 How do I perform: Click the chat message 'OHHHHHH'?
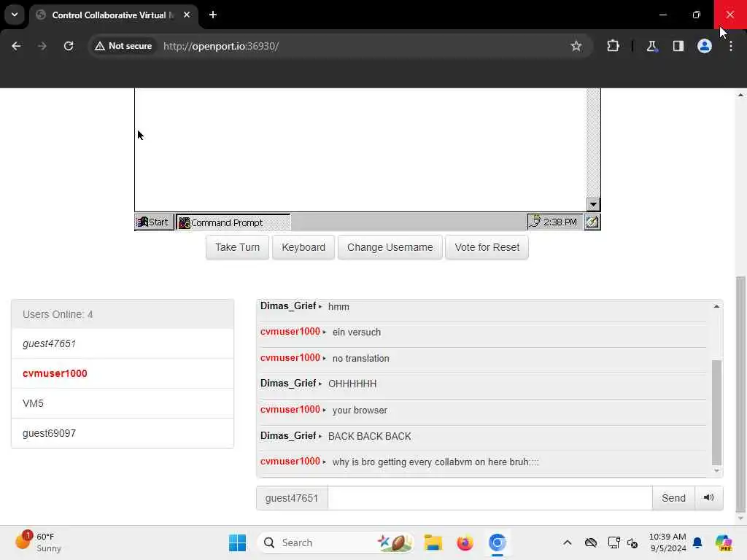[352, 384]
